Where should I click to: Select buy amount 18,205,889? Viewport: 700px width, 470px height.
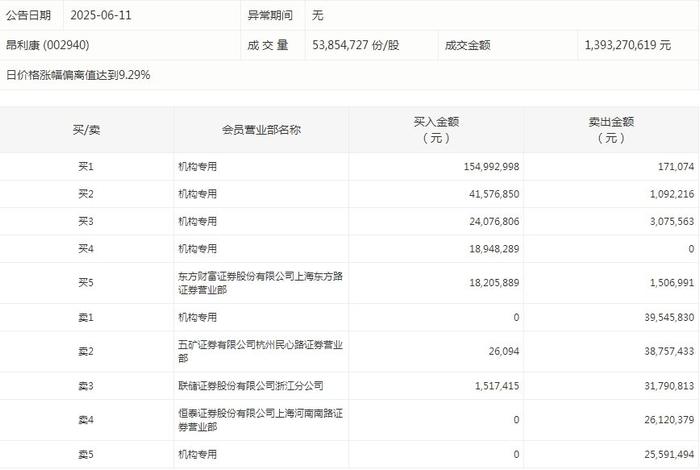494,283
